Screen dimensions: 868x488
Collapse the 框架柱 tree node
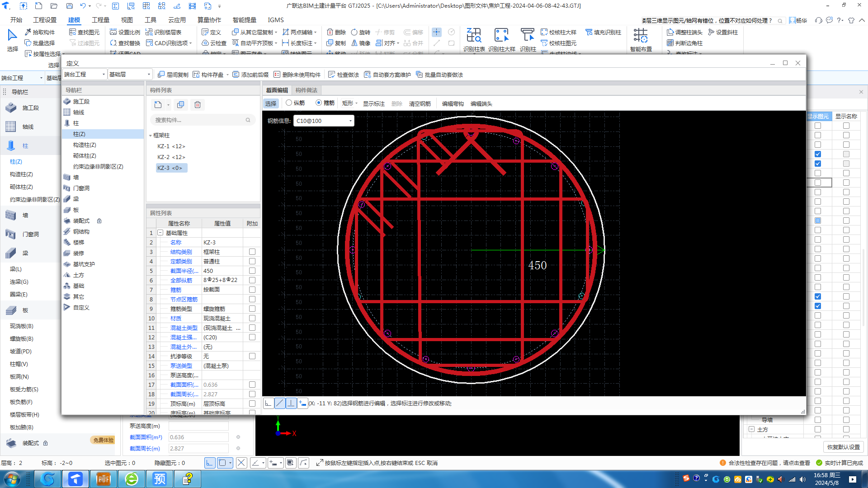coord(151,136)
